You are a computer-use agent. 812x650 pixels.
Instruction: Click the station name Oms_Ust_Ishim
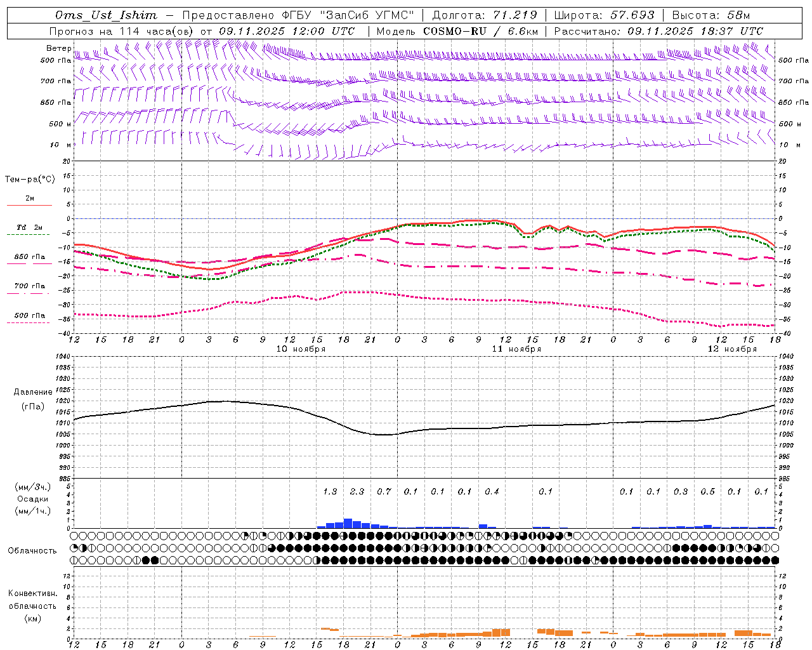(x=106, y=15)
